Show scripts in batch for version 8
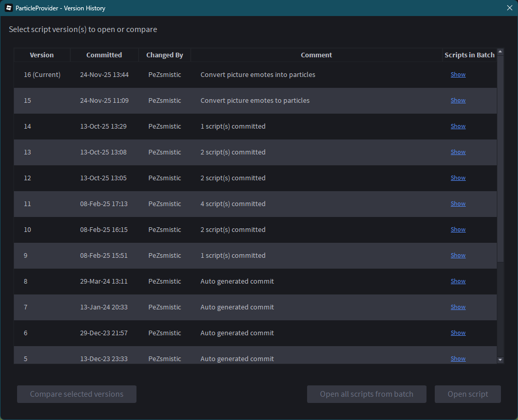 (x=458, y=281)
